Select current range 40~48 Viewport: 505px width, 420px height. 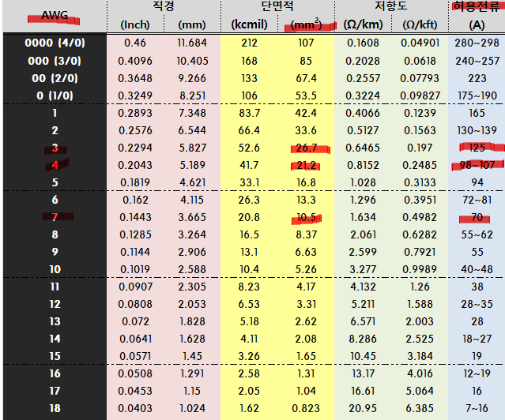(477, 269)
